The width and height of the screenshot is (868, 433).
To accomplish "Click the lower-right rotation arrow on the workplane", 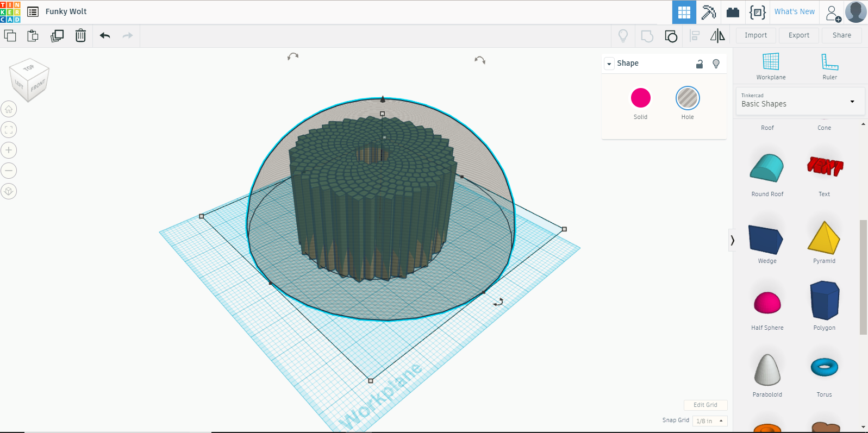I will click(x=498, y=302).
